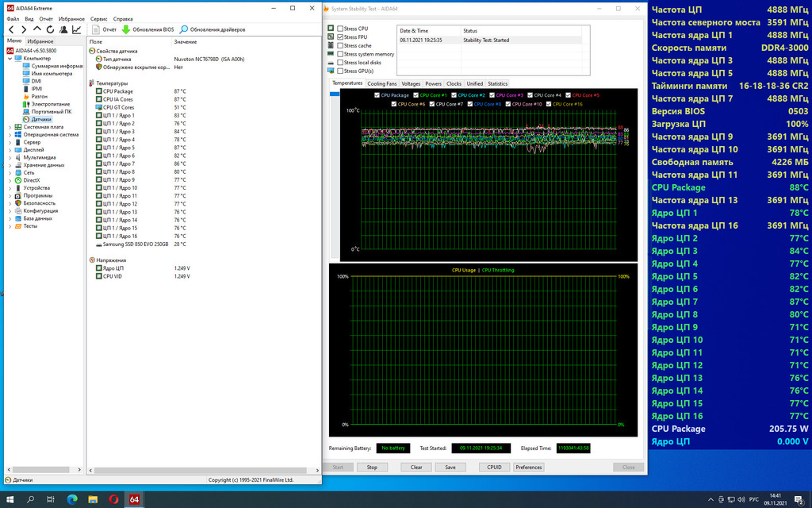Open the Сервис menu
The height and width of the screenshot is (508, 812).
tap(99, 18)
